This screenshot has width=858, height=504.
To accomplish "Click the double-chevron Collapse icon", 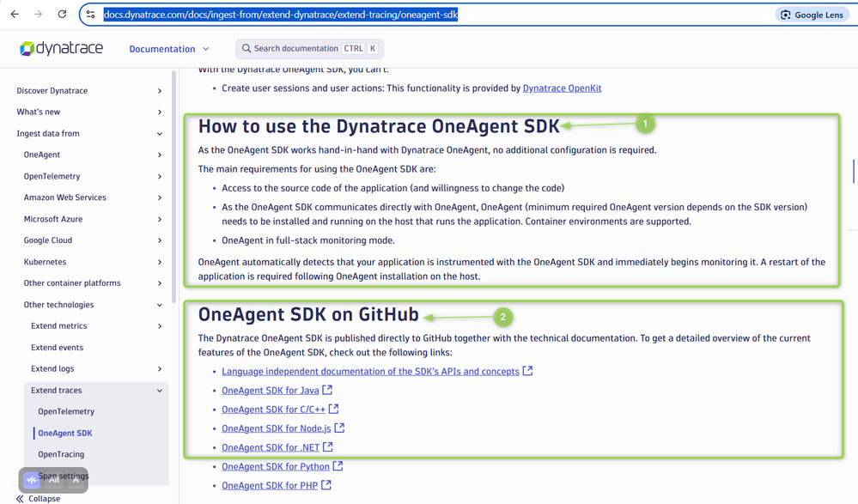I will [x=20, y=499].
